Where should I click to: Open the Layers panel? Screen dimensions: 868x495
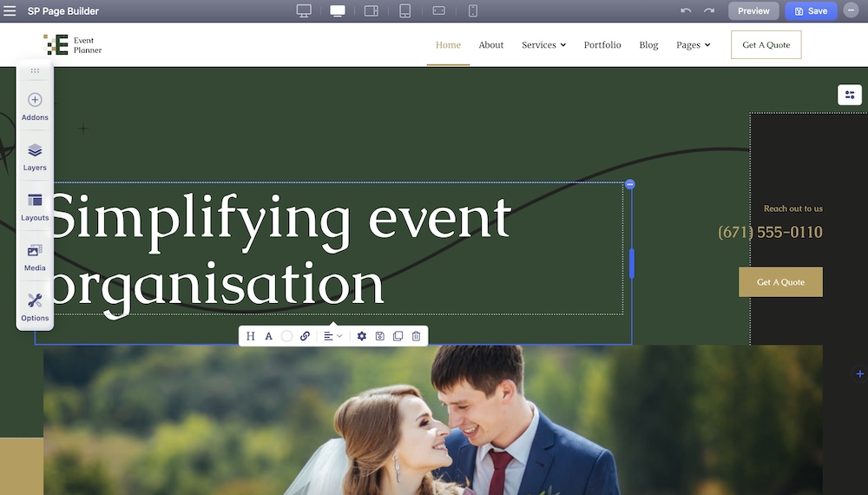pyautogui.click(x=35, y=156)
